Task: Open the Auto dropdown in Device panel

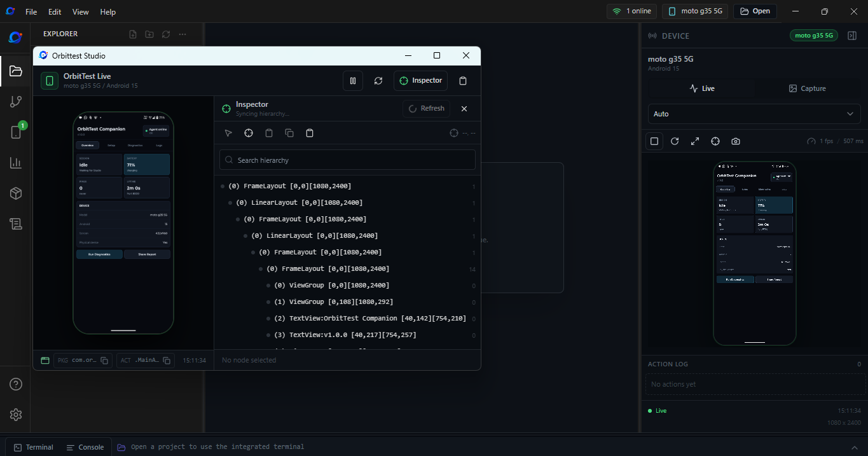Action: click(754, 114)
